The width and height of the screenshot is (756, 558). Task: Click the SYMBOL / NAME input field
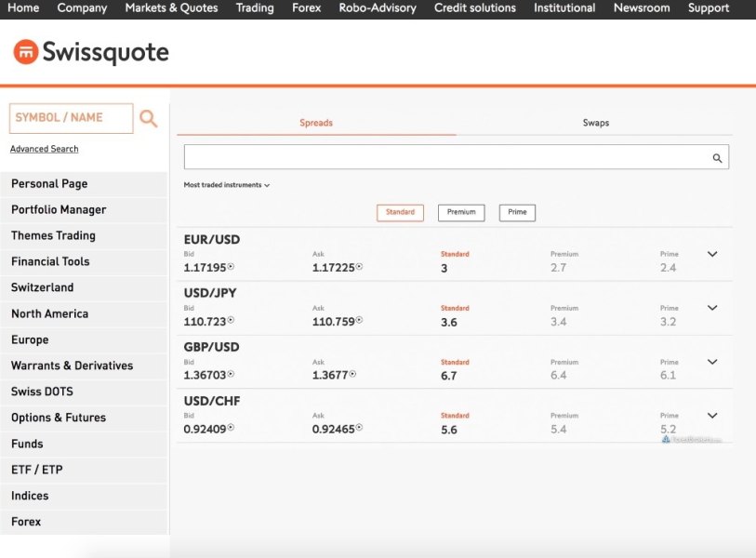click(x=71, y=118)
